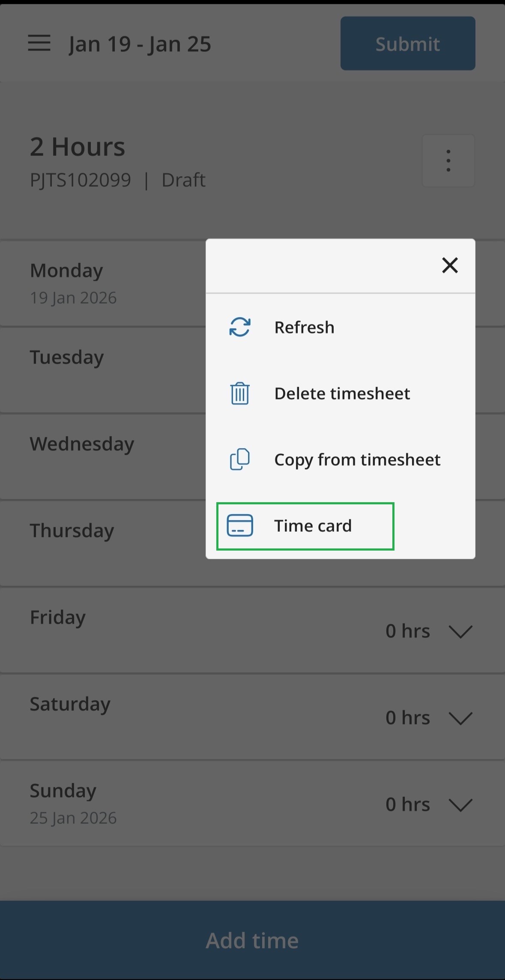This screenshot has width=505, height=980.
Task: Close the options popup with X
Action: (450, 265)
